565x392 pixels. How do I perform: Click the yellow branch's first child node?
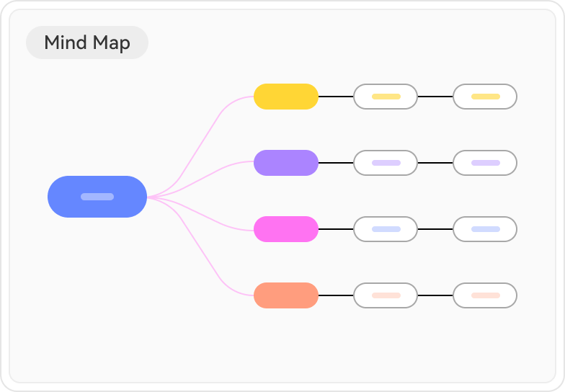click(386, 97)
